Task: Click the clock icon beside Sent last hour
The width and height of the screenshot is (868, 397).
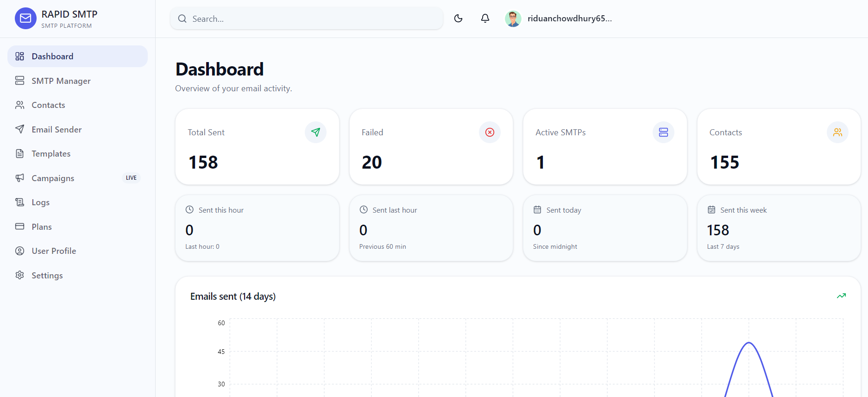Action: pos(364,210)
